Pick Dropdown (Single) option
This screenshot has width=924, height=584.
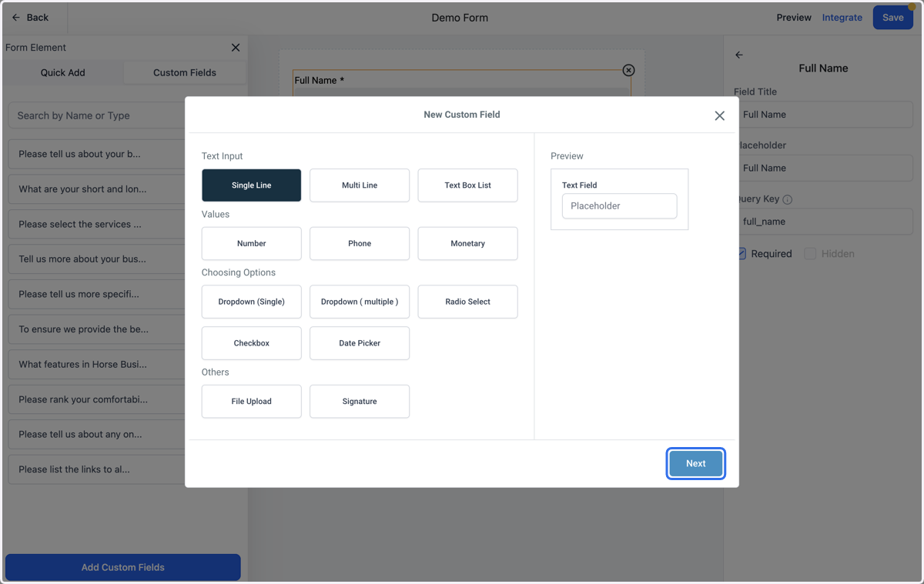point(252,302)
